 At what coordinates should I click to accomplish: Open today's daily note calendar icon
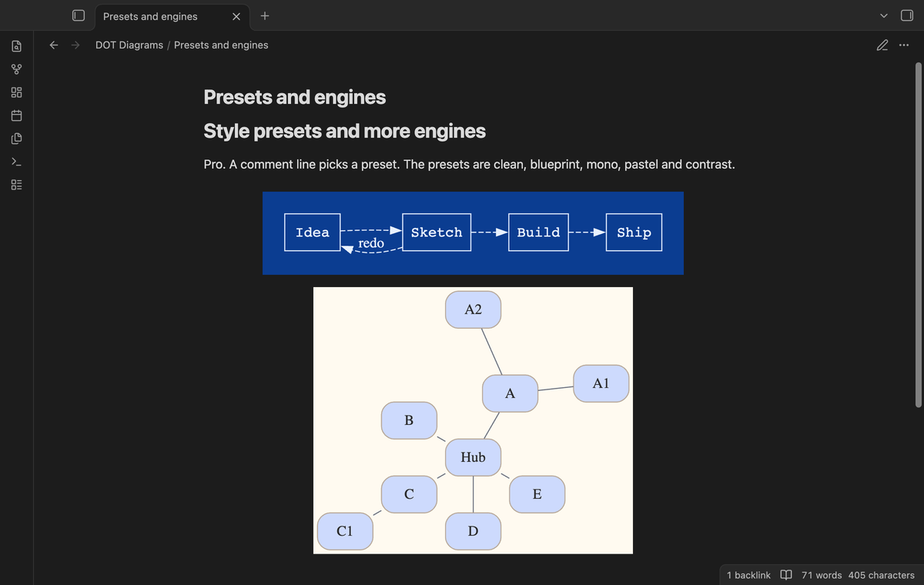pyautogui.click(x=16, y=116)
